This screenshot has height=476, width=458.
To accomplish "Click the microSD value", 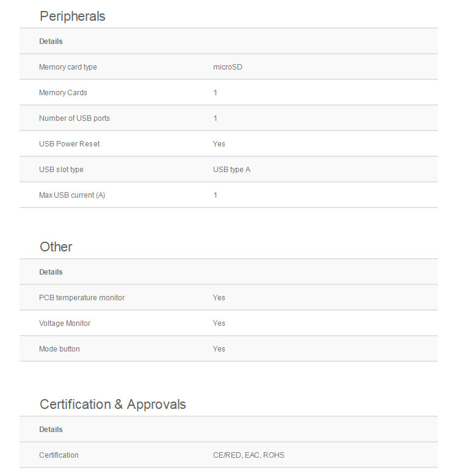I will (227, 67).
